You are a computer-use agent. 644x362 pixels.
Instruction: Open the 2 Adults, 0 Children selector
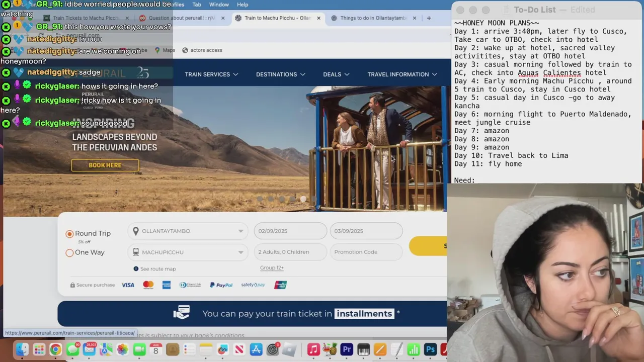click(290, 252)
